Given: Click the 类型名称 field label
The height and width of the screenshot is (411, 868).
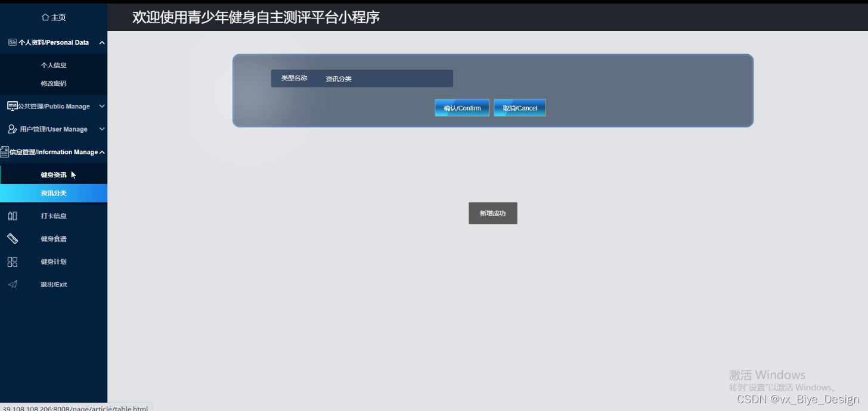Looking at the screenshot, I should click(294, 78).
